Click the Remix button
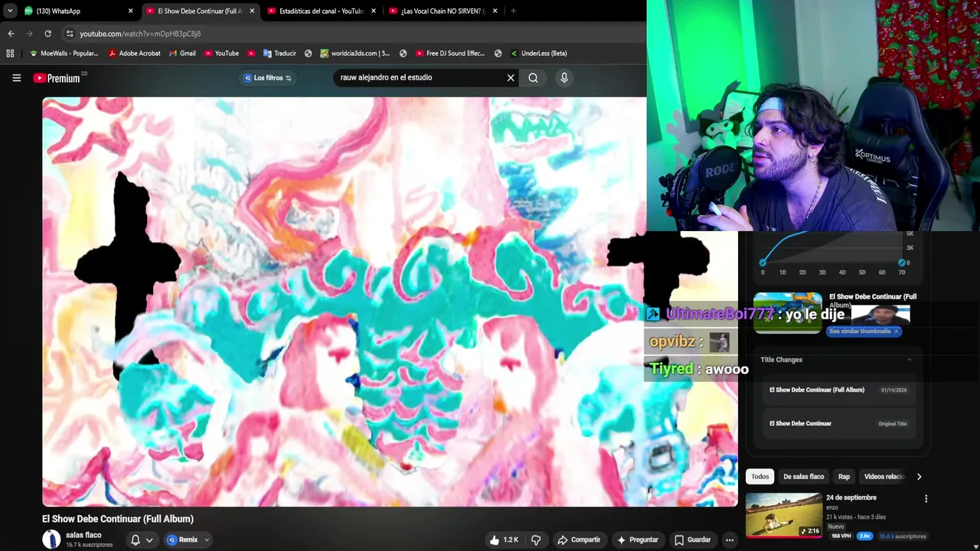Viewport: 980px width, 551px height. click(x=182, y=540)
